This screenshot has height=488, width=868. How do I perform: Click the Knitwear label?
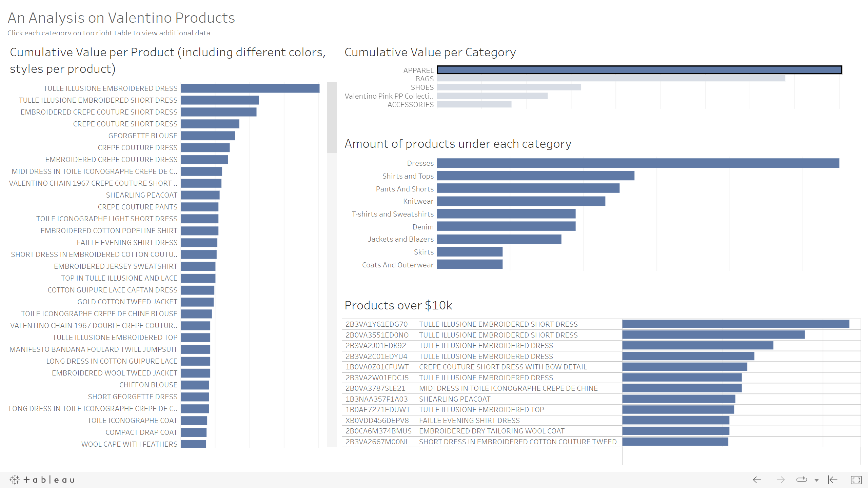418,201
